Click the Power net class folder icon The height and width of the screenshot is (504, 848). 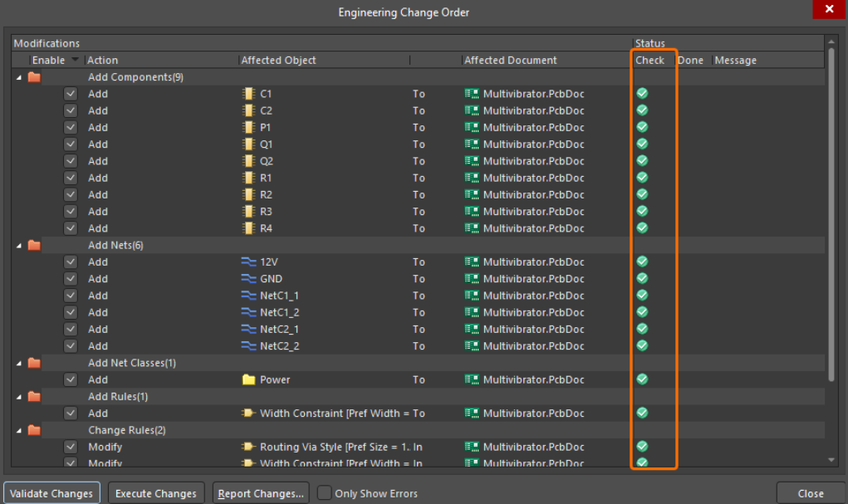point(248,379)
